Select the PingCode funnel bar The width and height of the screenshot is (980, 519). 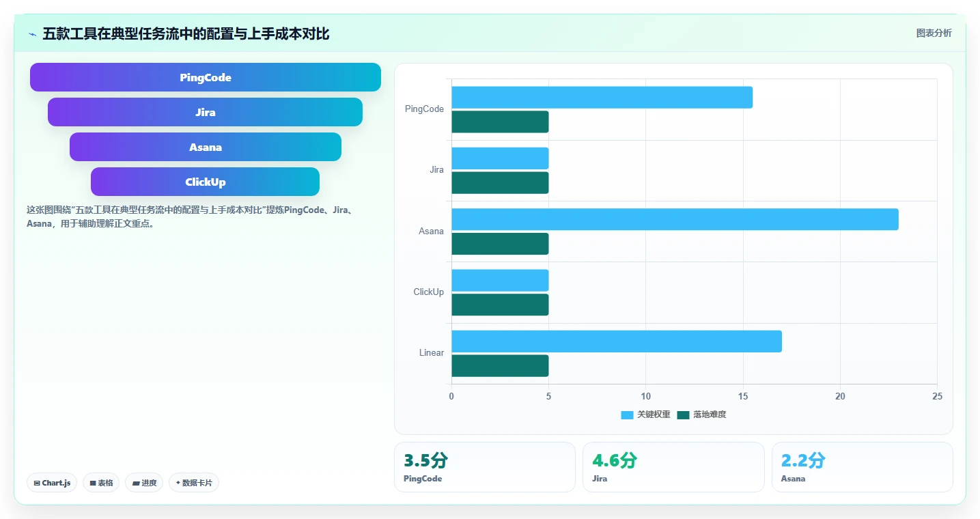pyautogui.click(x=206, y=77)
